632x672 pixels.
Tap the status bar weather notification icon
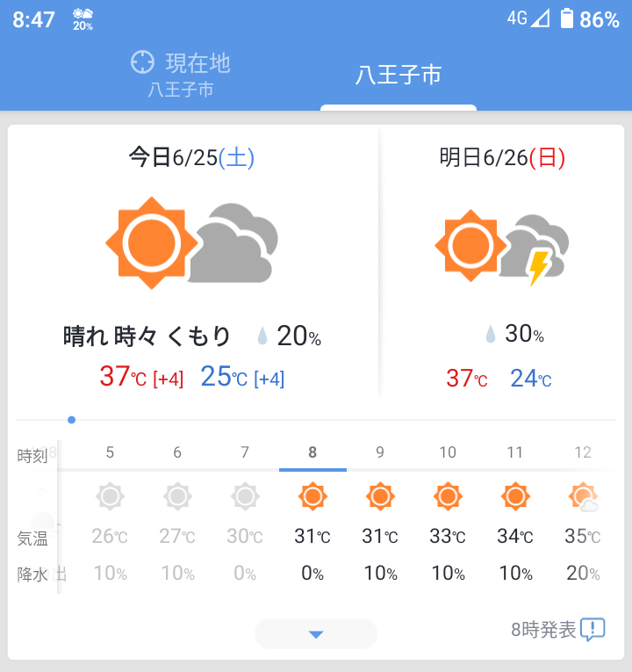(x=83, y=18)
